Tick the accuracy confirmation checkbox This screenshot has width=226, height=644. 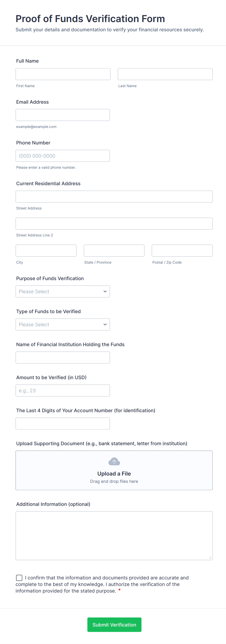(19, 577)
